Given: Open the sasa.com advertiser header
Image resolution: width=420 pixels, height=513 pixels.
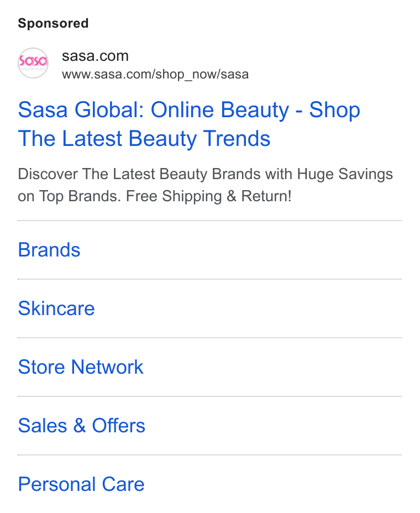Looking at the screenshot, I should pyautogui.click(x=133, y=63).
